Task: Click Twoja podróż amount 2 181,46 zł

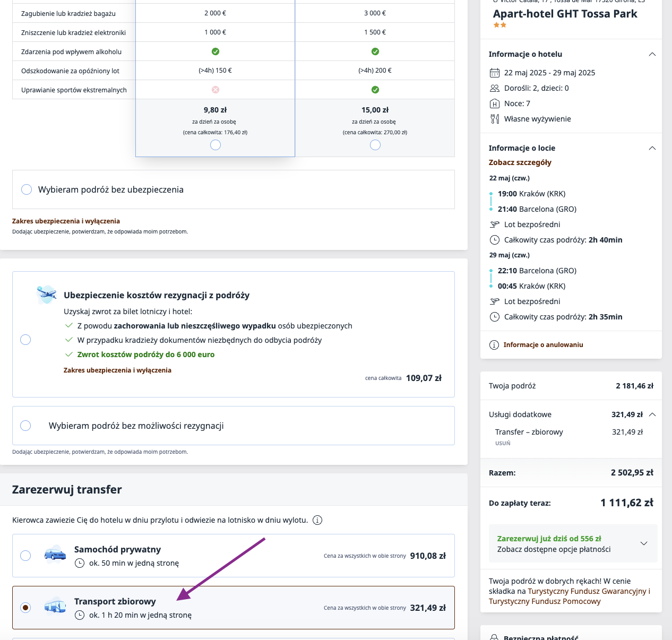Action: [635, 386]
